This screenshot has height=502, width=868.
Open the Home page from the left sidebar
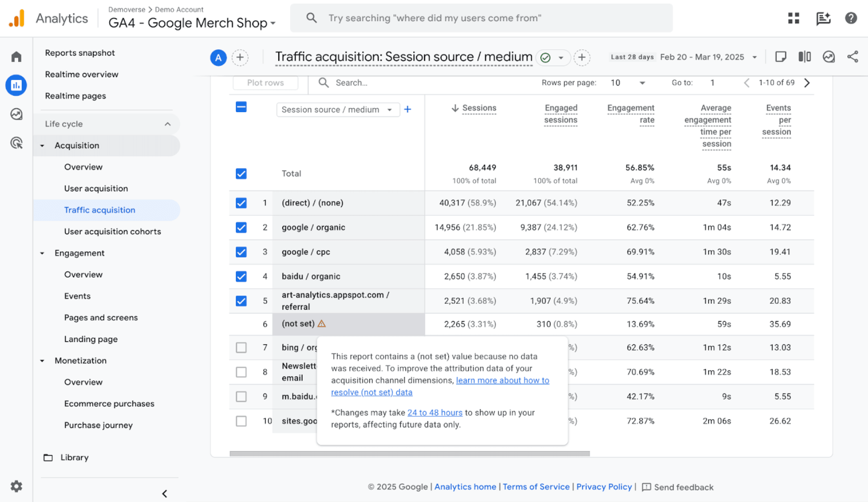coord(16,56)
